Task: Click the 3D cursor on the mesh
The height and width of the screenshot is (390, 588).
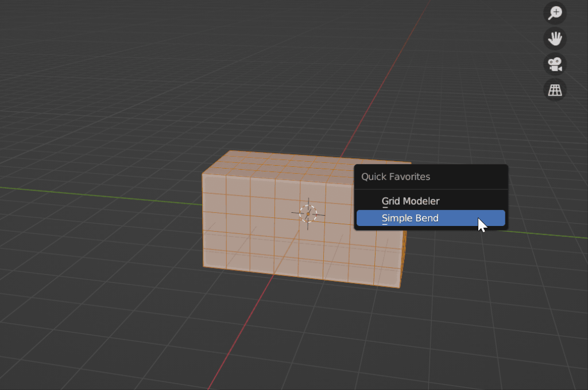Action: pos(308,214)
